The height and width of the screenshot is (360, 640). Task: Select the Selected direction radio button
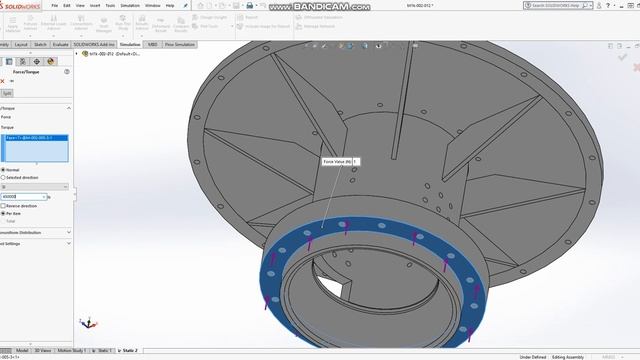[3, 178]
